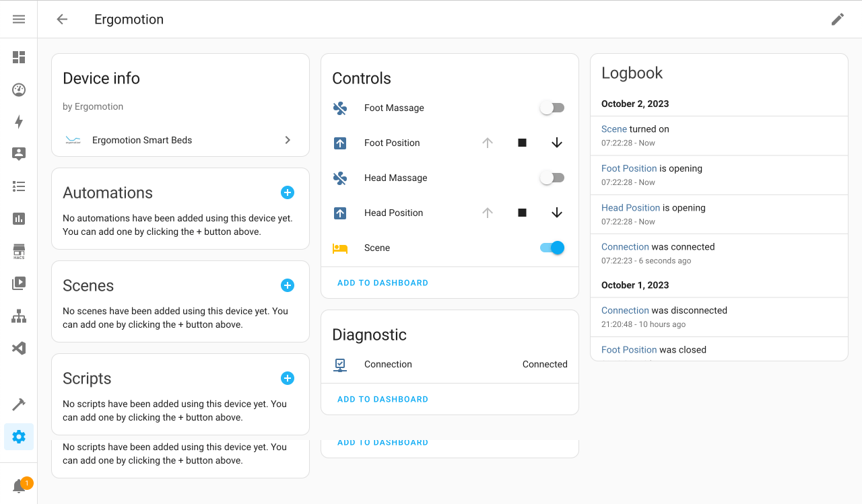Screen dimensions: 862x504
Task: Open the person card sidebar icon
Action: coord(19,154)
